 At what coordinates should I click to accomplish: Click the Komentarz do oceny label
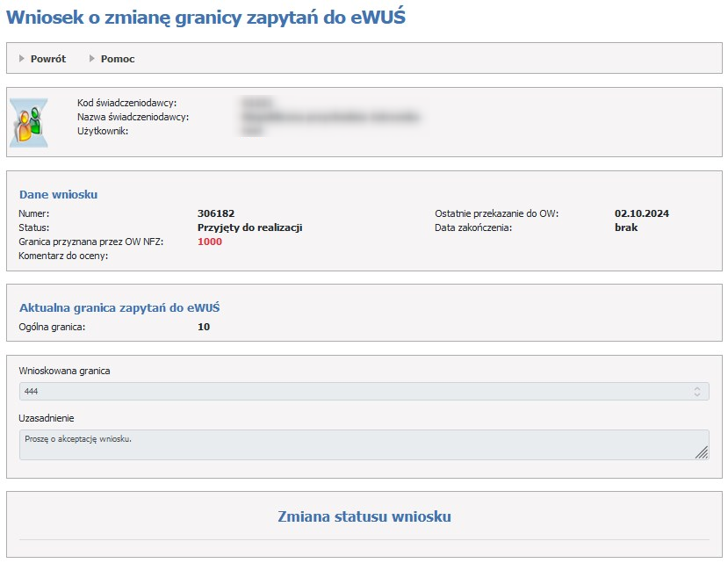63,256
